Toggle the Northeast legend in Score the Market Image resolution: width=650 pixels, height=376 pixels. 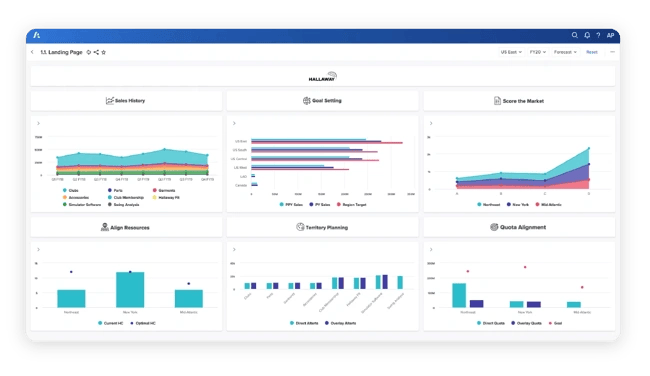point(489,204)
